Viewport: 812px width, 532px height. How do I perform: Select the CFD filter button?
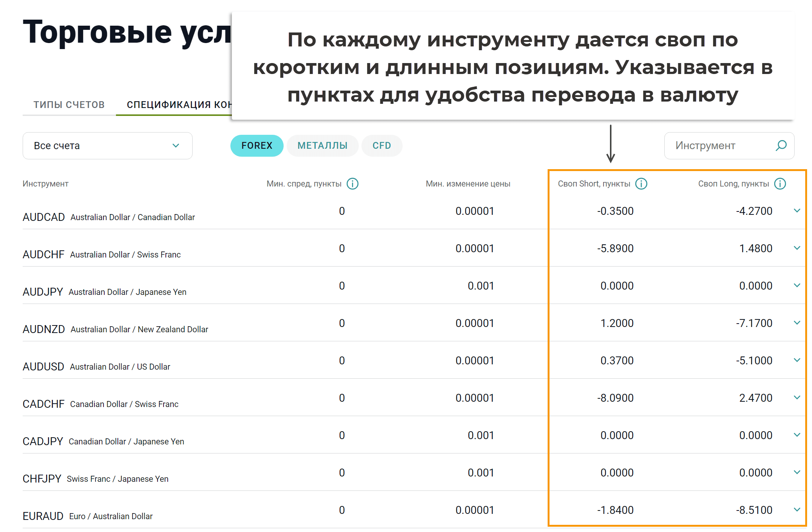click(x=381, y=146)
